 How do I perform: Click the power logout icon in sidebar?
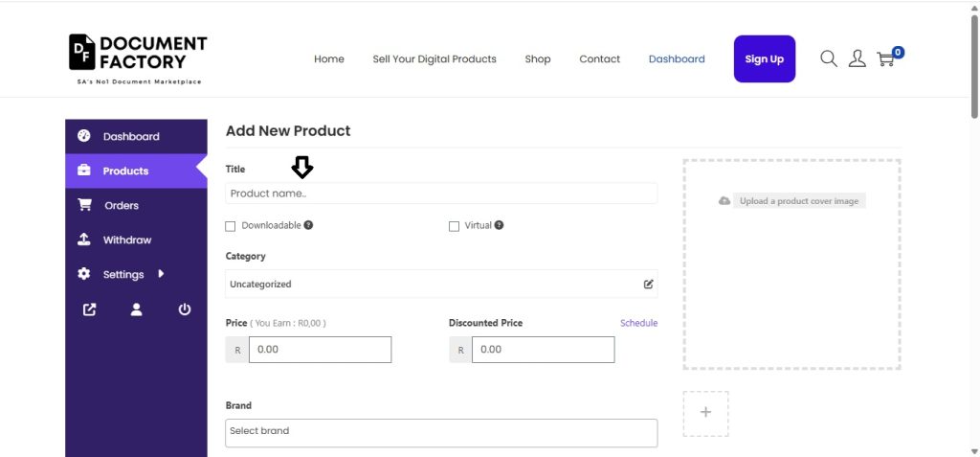[x=185, y=309]
